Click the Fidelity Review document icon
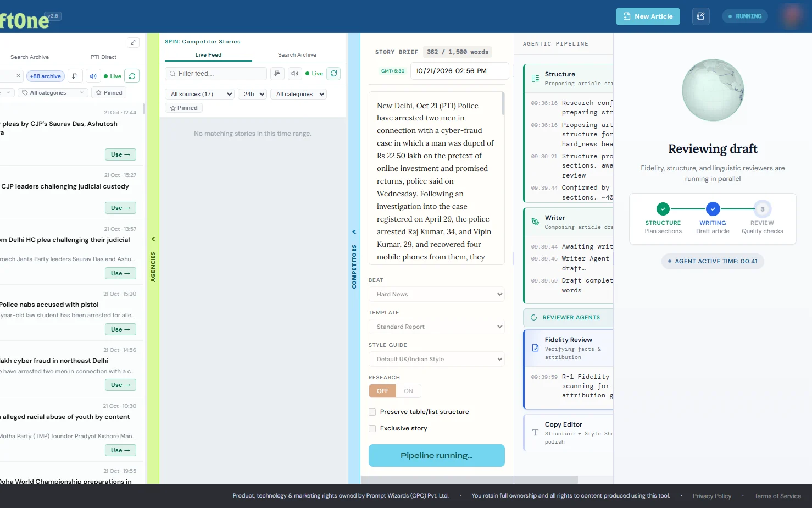 (535, 348)
